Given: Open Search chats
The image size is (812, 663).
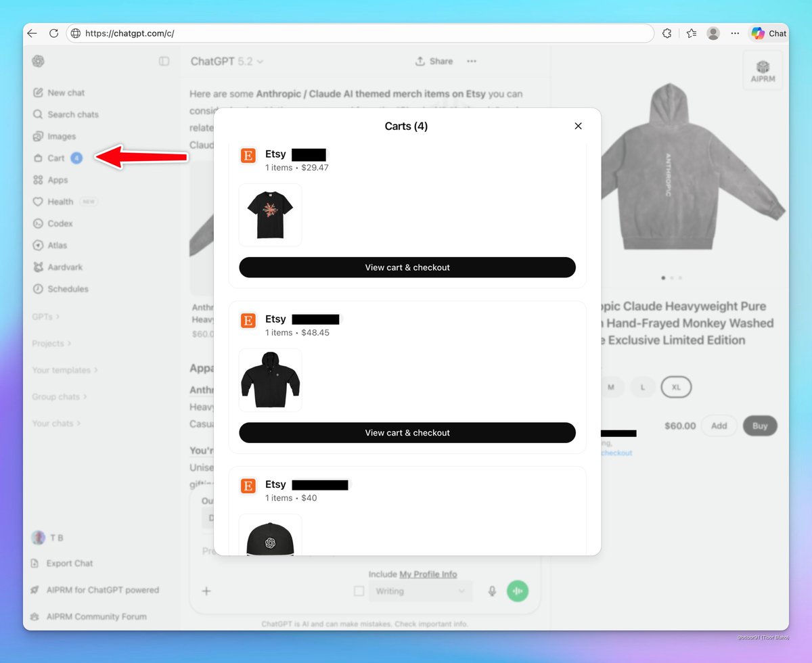Looking at the screenshot, I should (x=72, y=114).
